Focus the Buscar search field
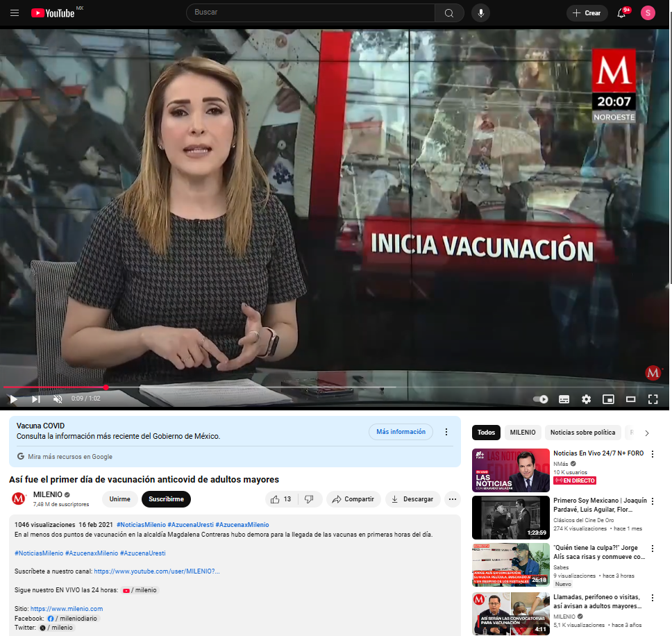 [x=310, y=12]
